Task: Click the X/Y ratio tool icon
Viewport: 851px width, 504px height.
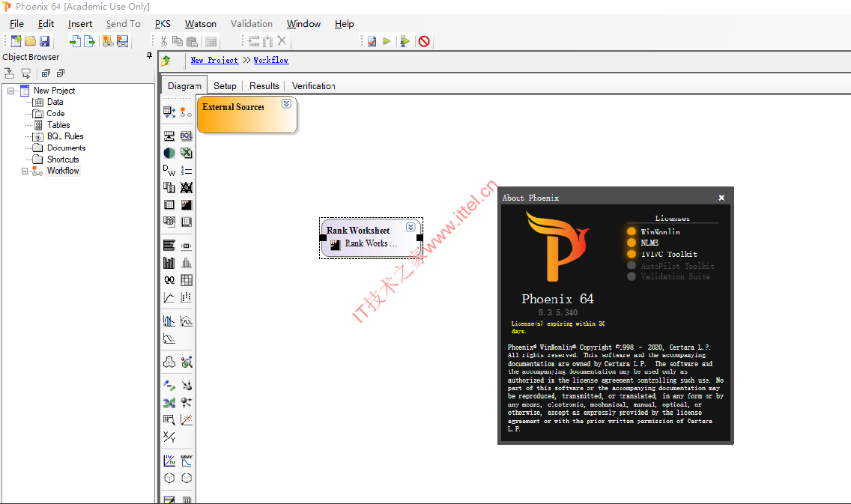Action: click(169, 437)
